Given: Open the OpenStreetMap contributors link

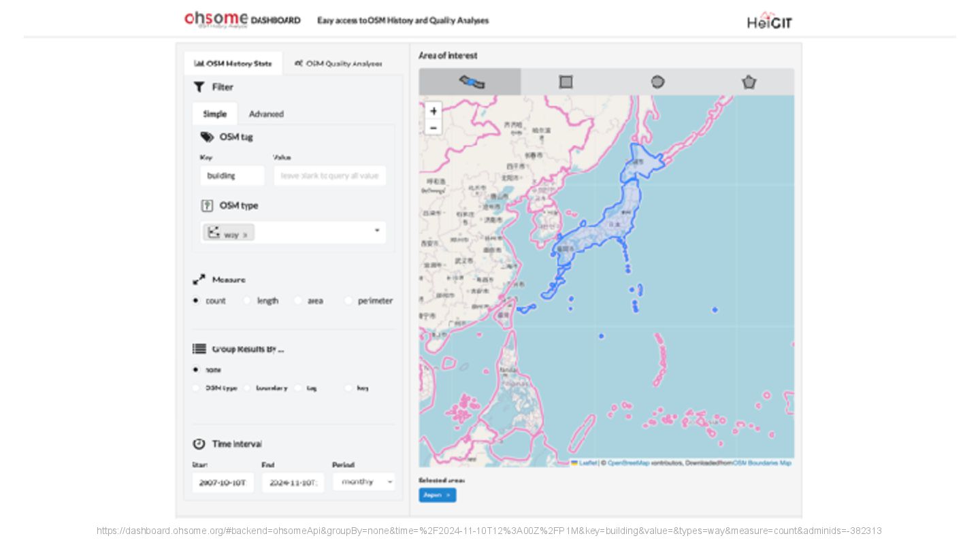Looking at the screenshot, I should pos(628,463).
